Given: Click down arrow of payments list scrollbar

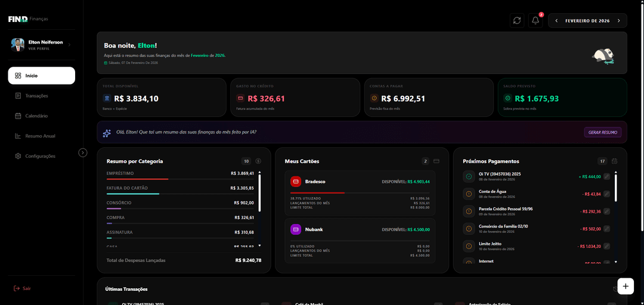Looking at the screenshot, I should click(x=615, y=262).
